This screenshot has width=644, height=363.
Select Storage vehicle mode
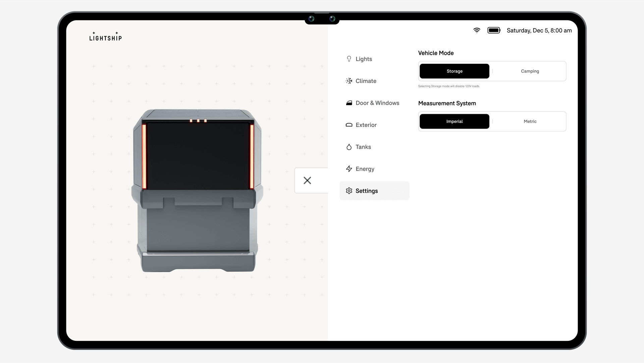(454, 71)
